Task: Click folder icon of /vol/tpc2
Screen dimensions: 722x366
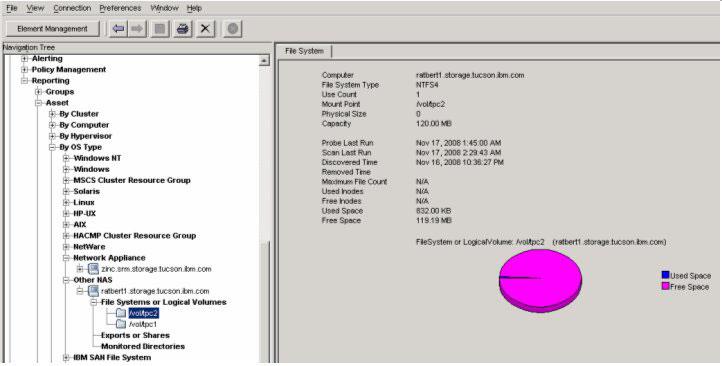Action: pyautogui.click(x=121, y=313)
